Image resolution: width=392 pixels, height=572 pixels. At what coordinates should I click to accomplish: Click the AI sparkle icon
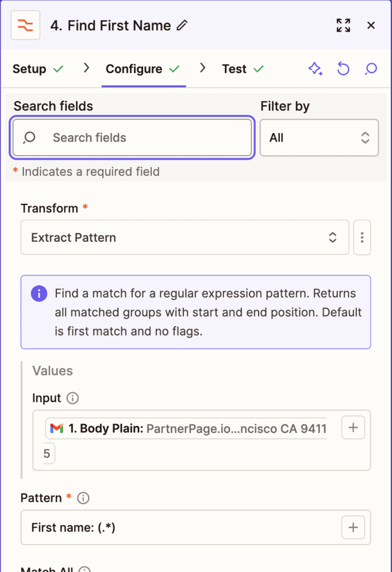point(315,69)
